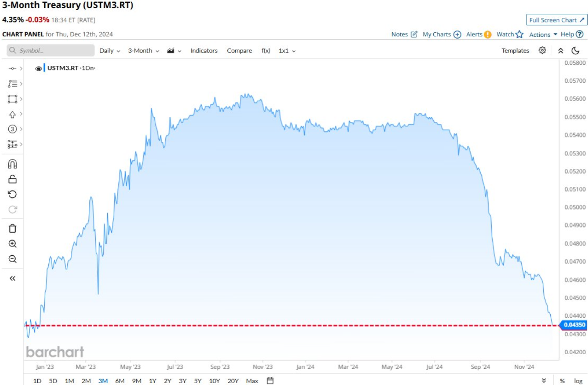The width and height of the screenshot is (588, 385).
Task: Select the 1Y time range tab
Action: (152, 381)
